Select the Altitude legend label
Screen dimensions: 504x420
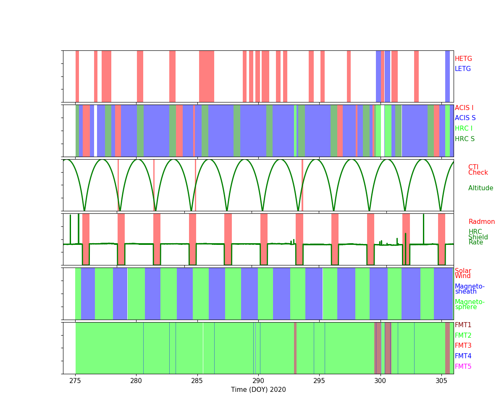(x=480, y=188)
